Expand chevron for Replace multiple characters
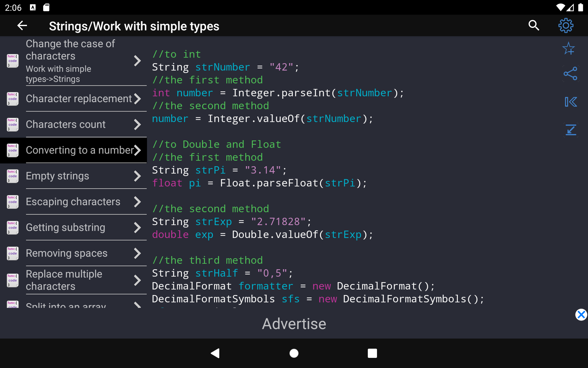 [x=138, y=280]
